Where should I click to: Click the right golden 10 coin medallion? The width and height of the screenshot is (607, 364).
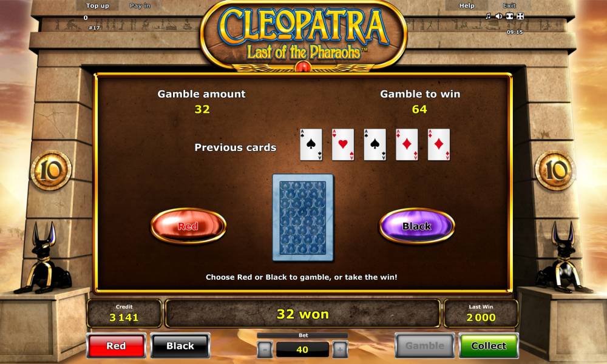(x=555, y=170)
